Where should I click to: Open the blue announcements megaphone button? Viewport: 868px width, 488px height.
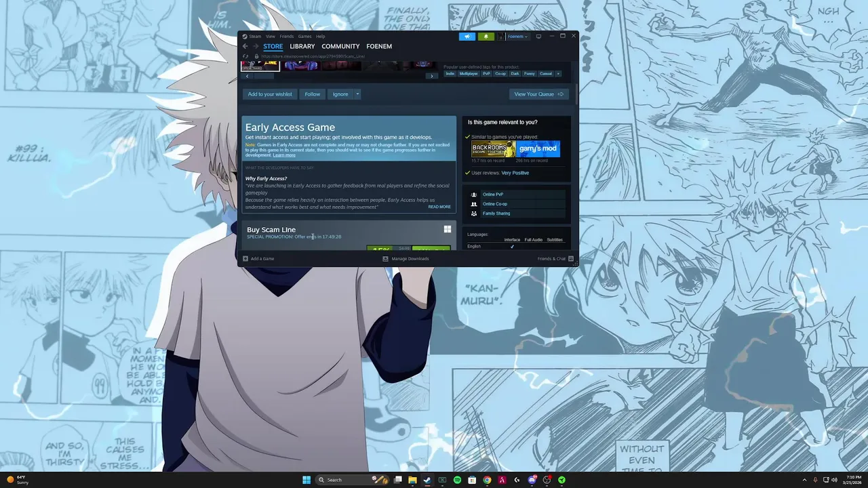467,37
